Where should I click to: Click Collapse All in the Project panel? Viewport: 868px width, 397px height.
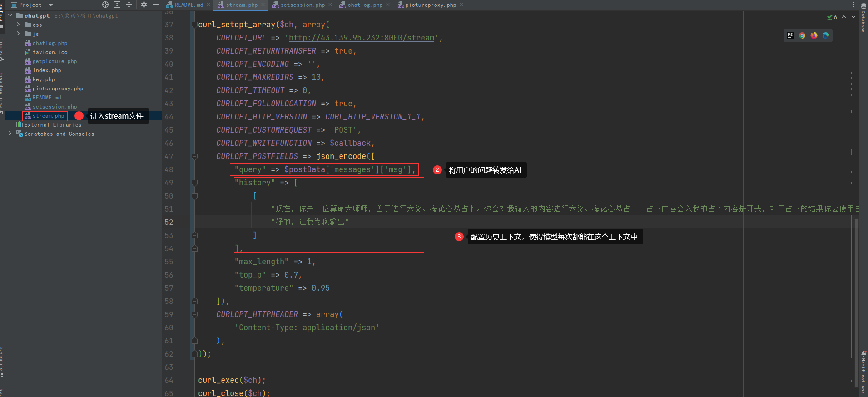129,5
